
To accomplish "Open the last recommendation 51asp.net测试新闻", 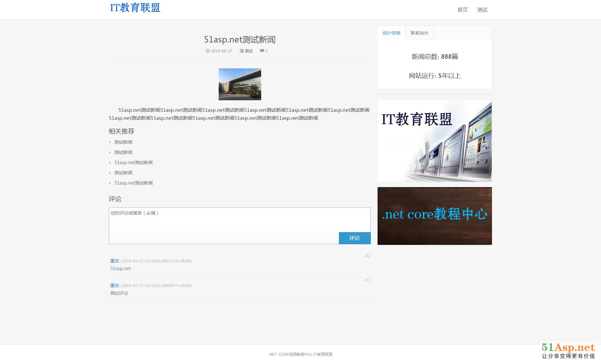I will [x=134, y=183].
